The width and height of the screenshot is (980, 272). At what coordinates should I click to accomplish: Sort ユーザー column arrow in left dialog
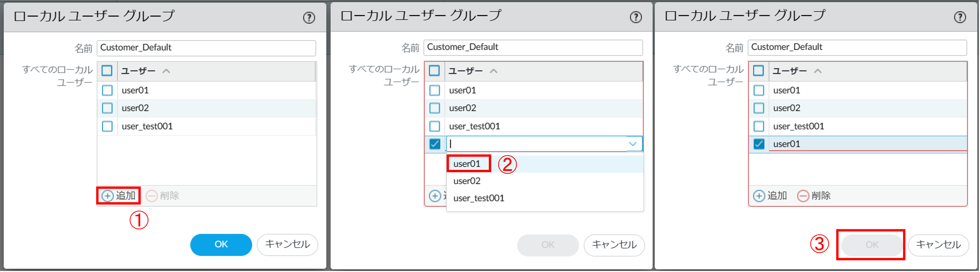pos(166,71)
